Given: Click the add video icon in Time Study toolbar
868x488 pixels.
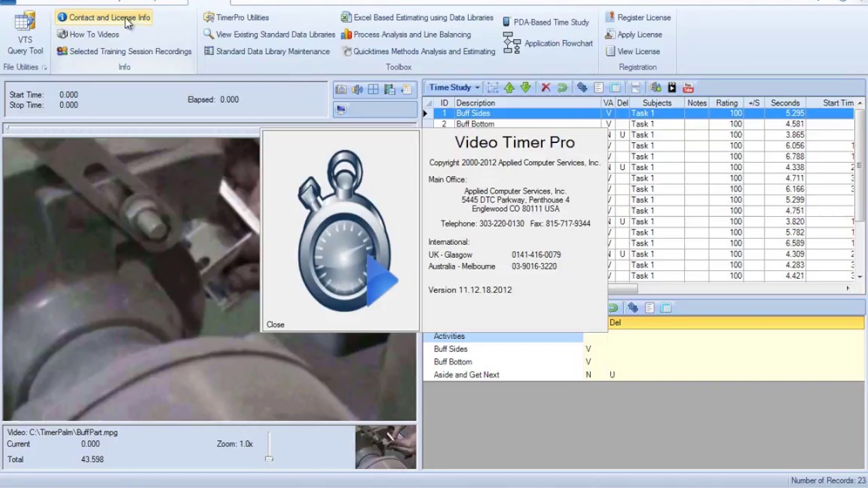Looking at the screenshot, I should [x=656, y=87].
